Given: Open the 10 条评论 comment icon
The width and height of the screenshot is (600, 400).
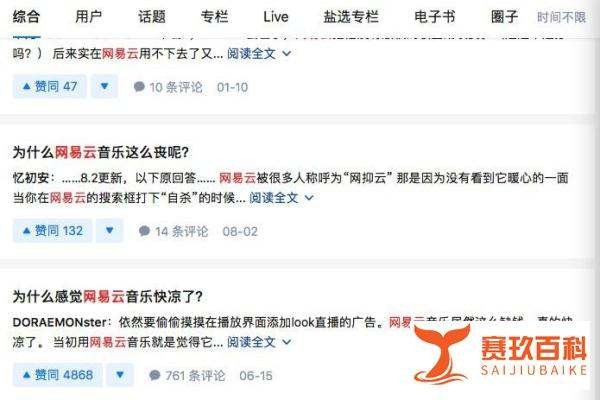Looking at the screenshot, I should (x=139, y=87).
